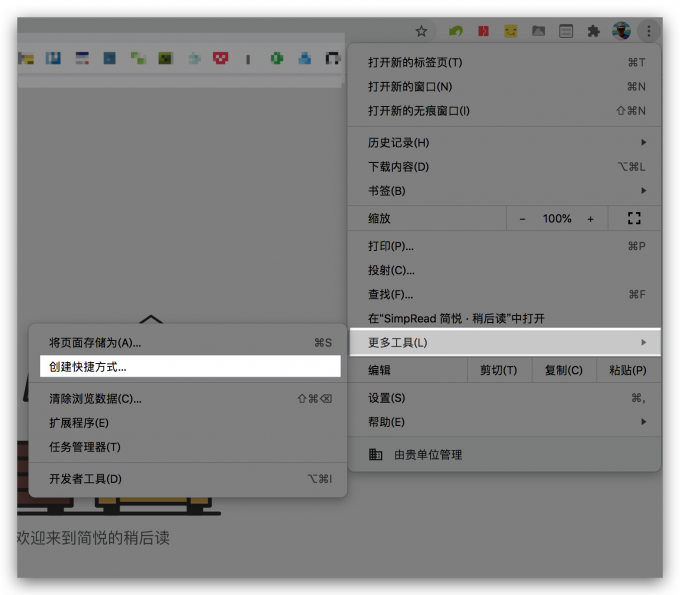
Task: Click the bookmark star icon
Action: point(422,31)
